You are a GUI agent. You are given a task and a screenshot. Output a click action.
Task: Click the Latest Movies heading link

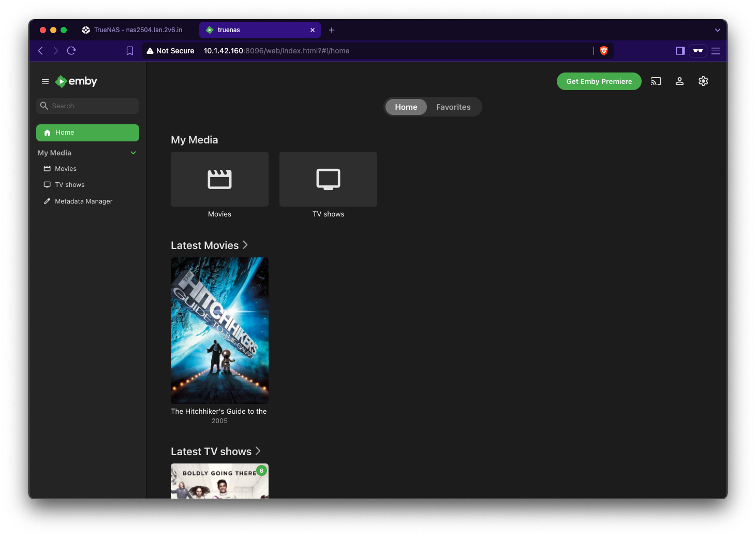coord(205,245)
